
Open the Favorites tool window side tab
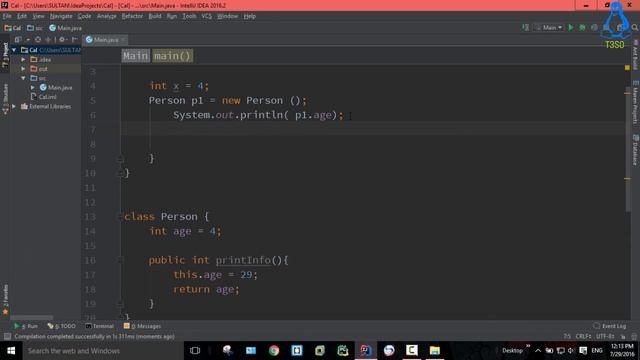pos(5,299)
